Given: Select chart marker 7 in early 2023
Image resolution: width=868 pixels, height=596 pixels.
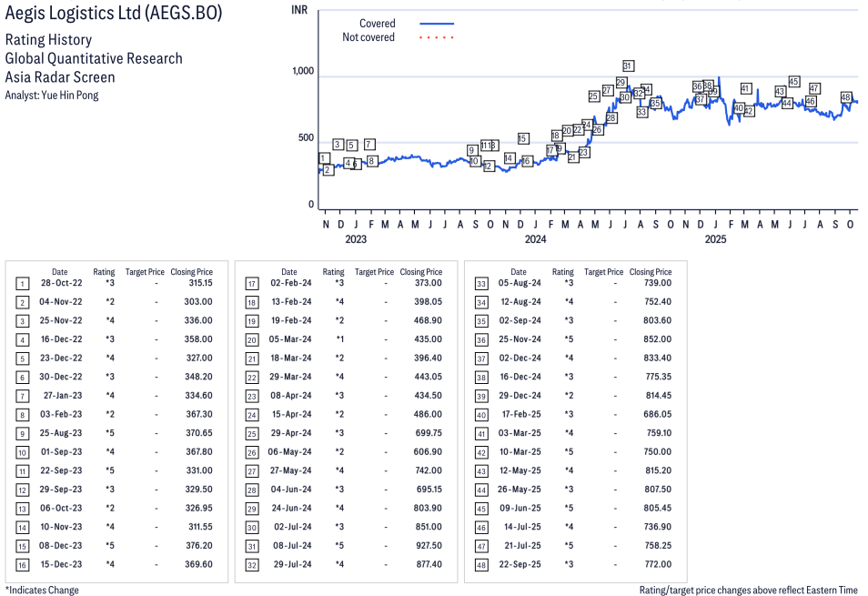Looking at the screenshot, I should [369, 145].
